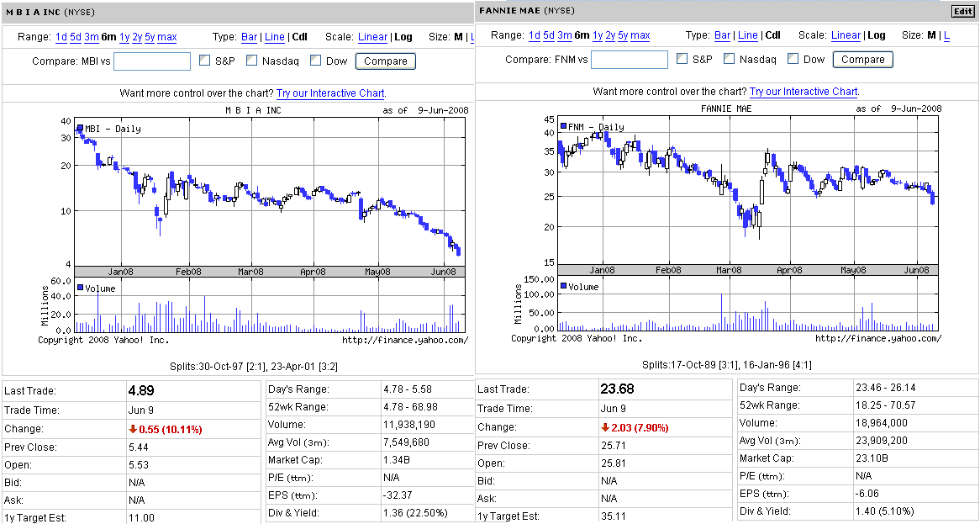Check the S&P box for MBI comparison

click(x=204, y=60)
